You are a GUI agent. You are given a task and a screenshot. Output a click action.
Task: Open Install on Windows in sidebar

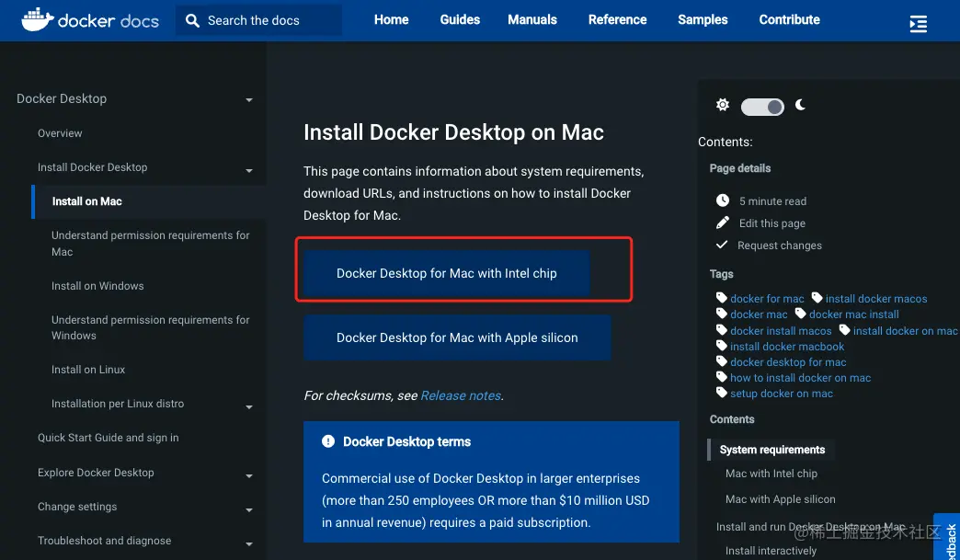[97, 286]
